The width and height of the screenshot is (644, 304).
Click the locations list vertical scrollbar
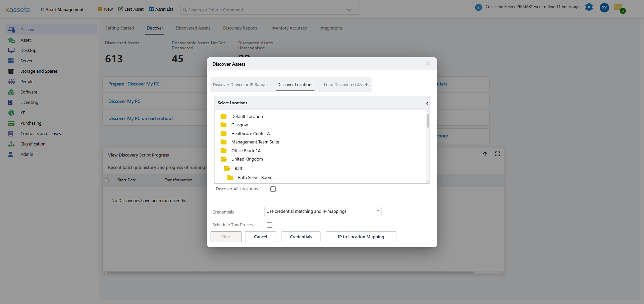click(428, 121)
